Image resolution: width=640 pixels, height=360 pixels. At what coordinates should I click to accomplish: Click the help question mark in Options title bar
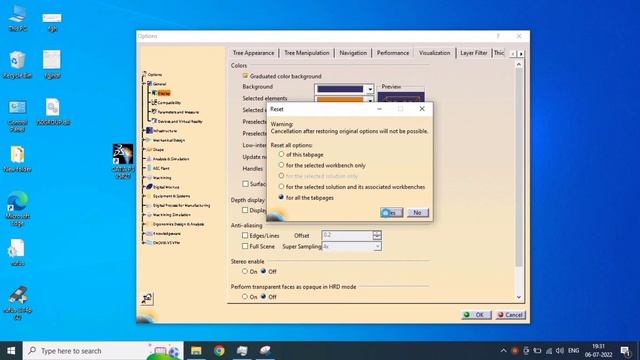tap(498, 36)
